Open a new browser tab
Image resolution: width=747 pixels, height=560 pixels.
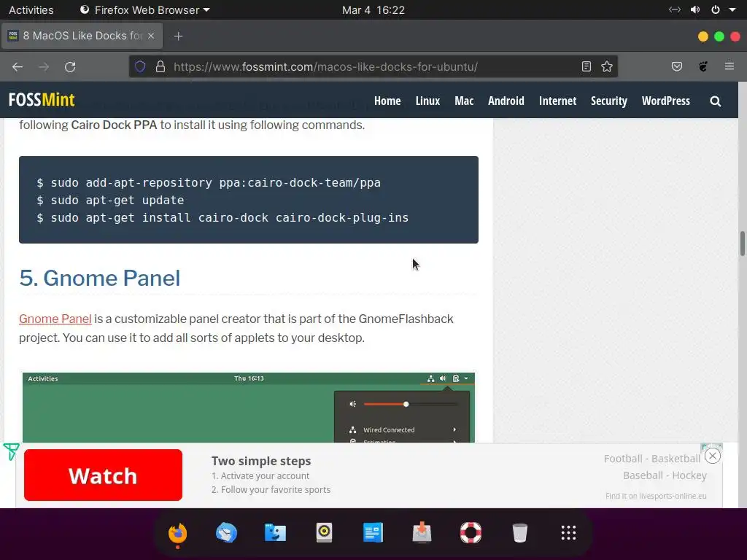tap(178, 36)
